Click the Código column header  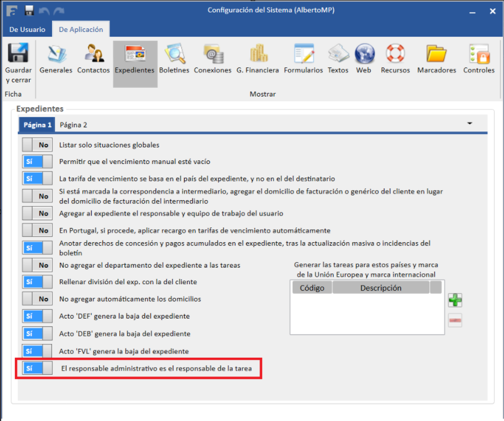[x=312, y=288]
